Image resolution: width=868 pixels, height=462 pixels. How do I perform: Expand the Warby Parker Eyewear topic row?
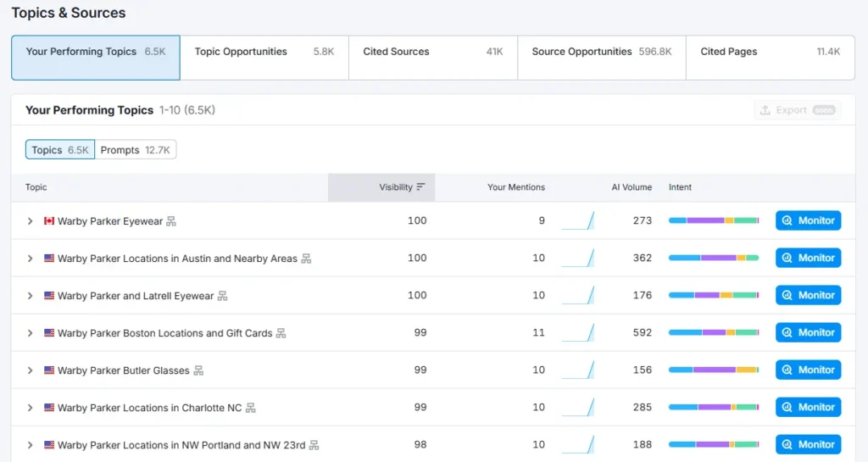[30, 221]
